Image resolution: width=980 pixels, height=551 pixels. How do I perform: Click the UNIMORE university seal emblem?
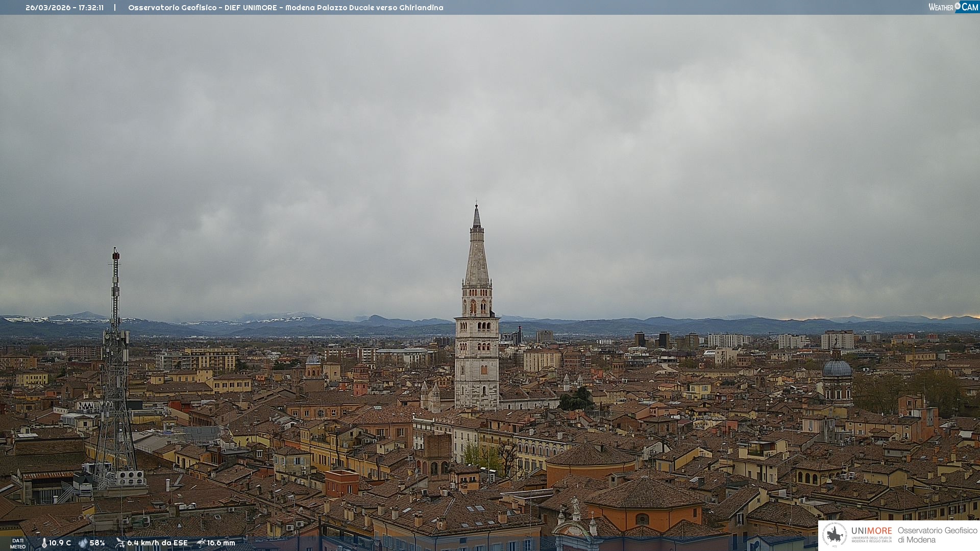pos(835,535)
